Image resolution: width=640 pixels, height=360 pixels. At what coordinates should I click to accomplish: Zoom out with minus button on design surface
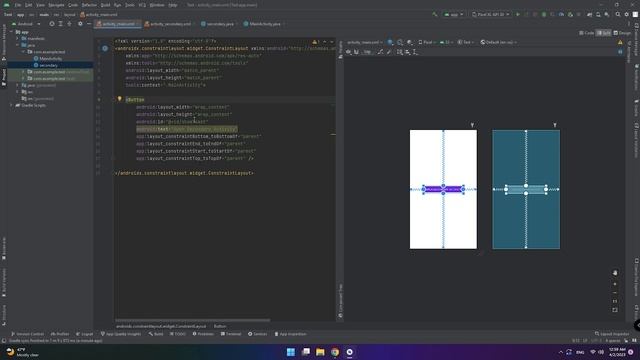tap(615, 293)
